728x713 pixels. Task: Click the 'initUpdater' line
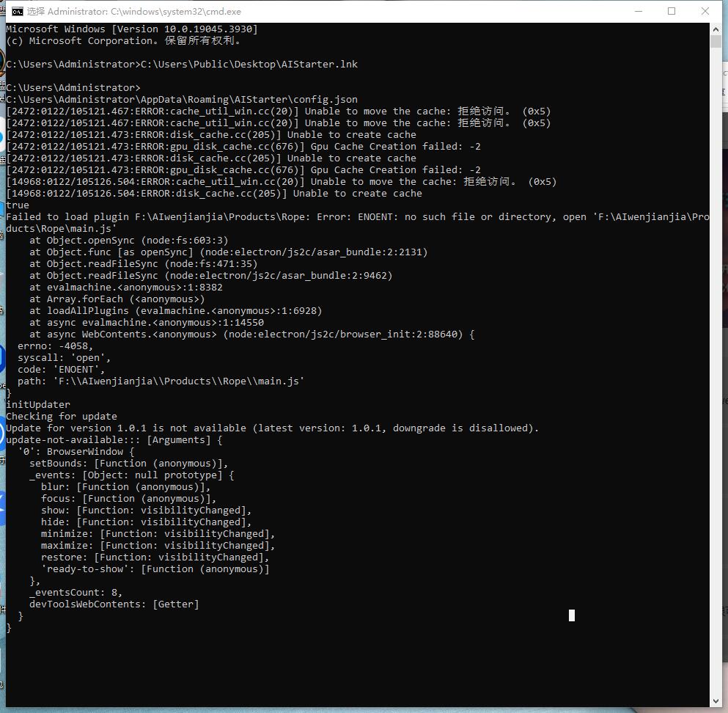(38, 405)
